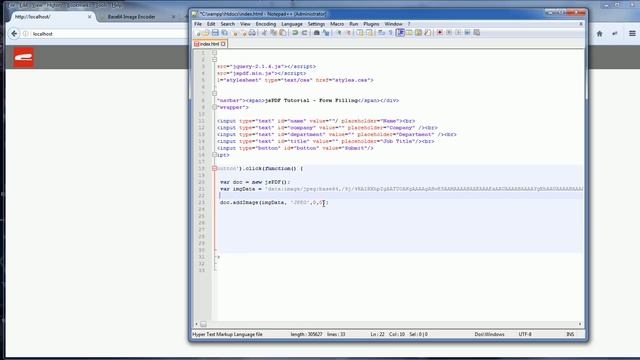Toggle the highlighted indent guide icon
The width and height of the screenshot is (640, 360).
[x=400, y=33]
